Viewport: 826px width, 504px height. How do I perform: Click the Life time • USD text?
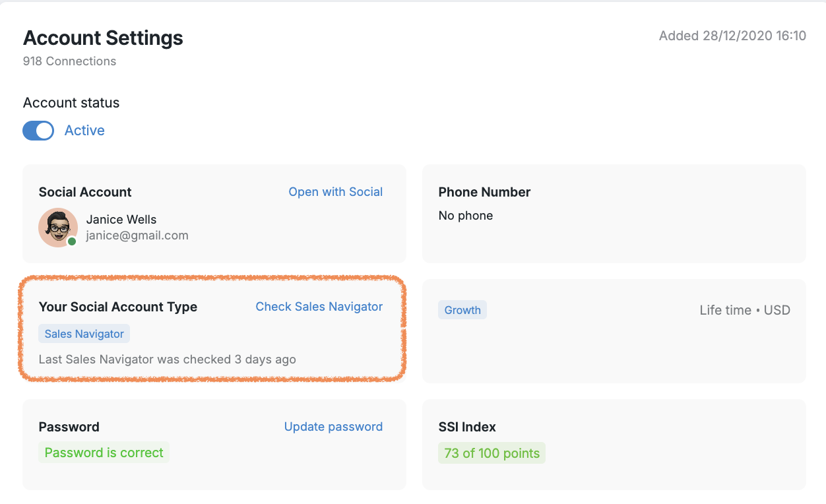click(745, 310)
